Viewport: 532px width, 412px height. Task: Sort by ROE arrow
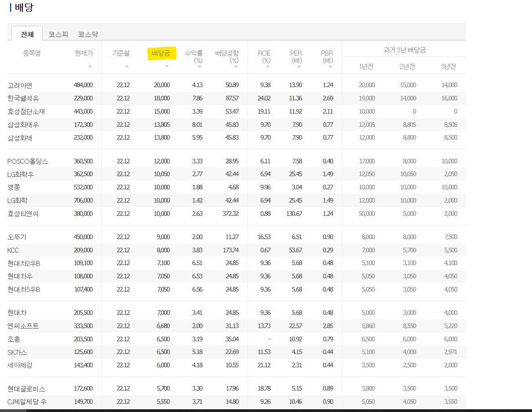pos(268,66)
